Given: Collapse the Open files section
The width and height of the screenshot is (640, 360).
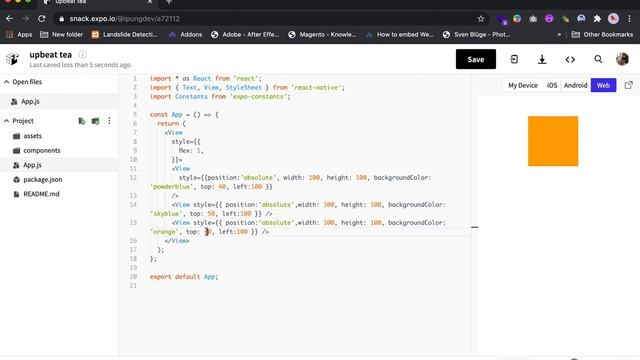Looking at the screenshot, I should pos(7,82).
